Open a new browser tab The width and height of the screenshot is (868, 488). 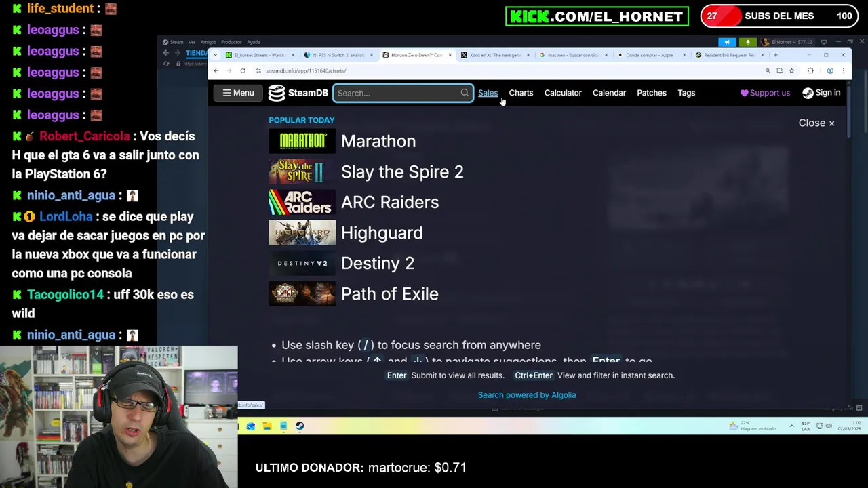coord(776,55)
